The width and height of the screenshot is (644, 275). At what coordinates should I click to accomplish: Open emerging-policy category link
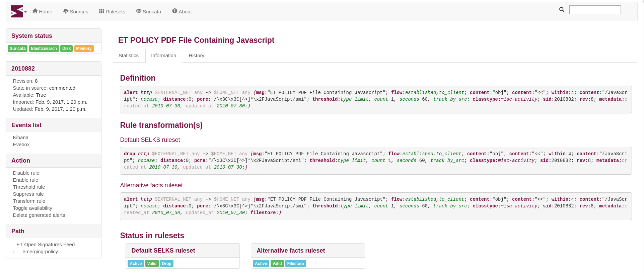40,252
